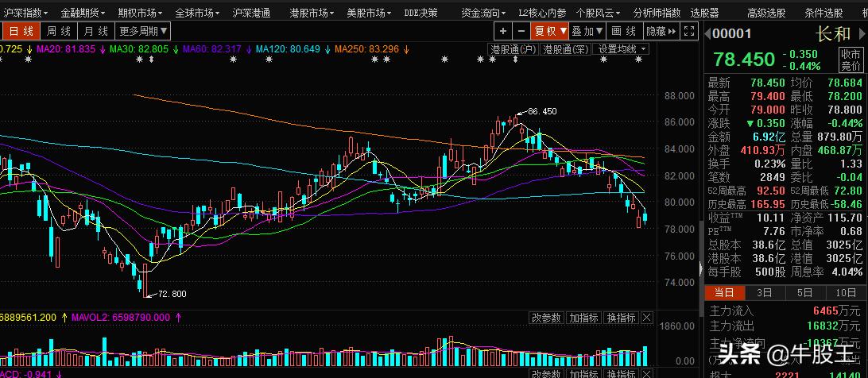Open 分析师指数 menu item
Viewport: 868px width, 378px height.
(x=657, y=12)
